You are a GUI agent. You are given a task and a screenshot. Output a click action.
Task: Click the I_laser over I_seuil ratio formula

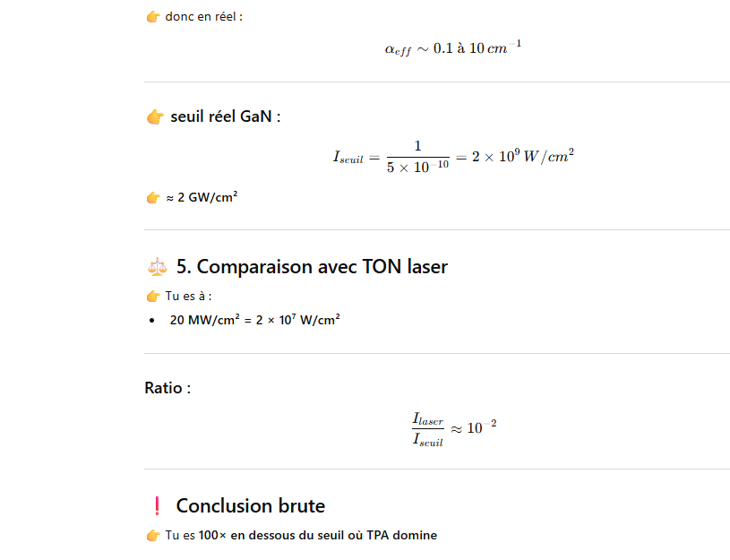[x=453, y=429]
